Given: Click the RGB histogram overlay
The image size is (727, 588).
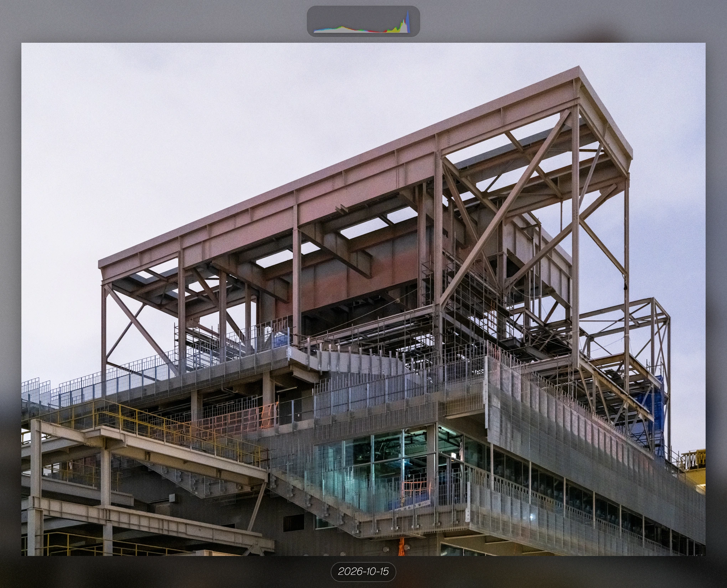Looking at the screenshot, I should [363, 21].
